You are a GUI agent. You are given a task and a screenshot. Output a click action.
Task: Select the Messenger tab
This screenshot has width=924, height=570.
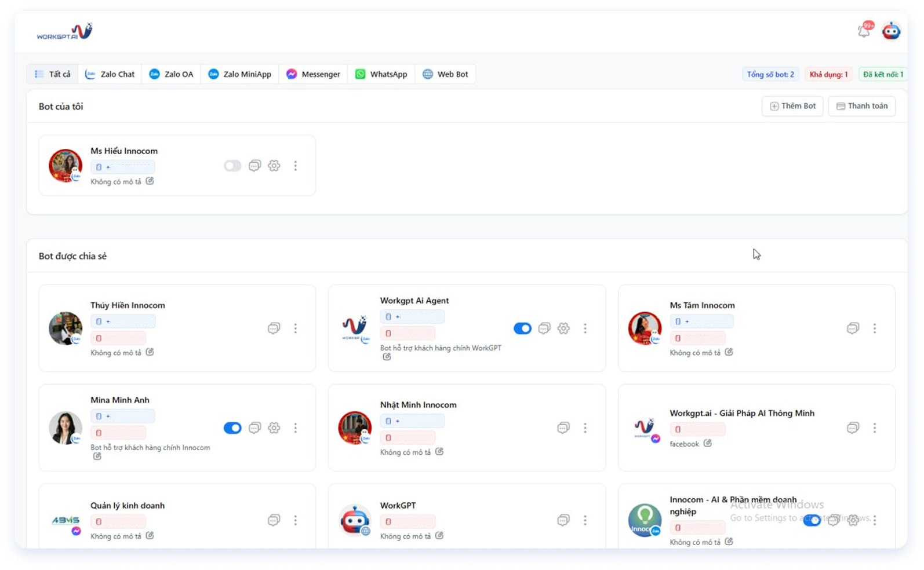(x=314, y=74)
